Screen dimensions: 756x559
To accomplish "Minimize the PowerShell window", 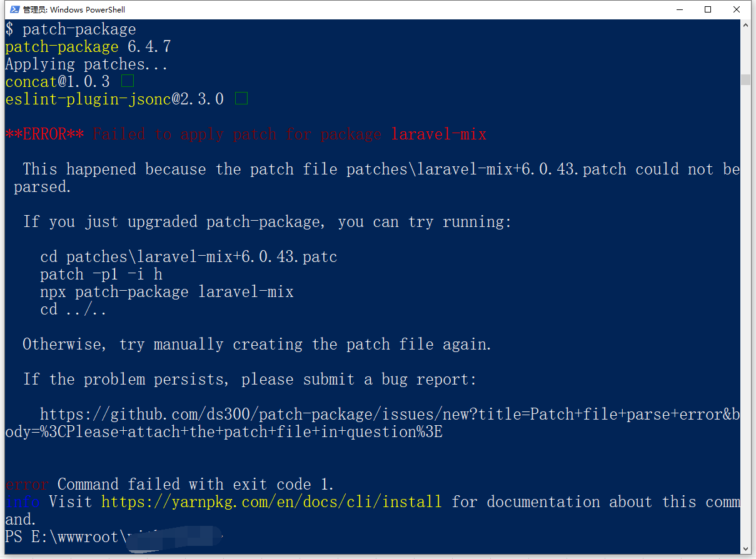I will point(679,9).
